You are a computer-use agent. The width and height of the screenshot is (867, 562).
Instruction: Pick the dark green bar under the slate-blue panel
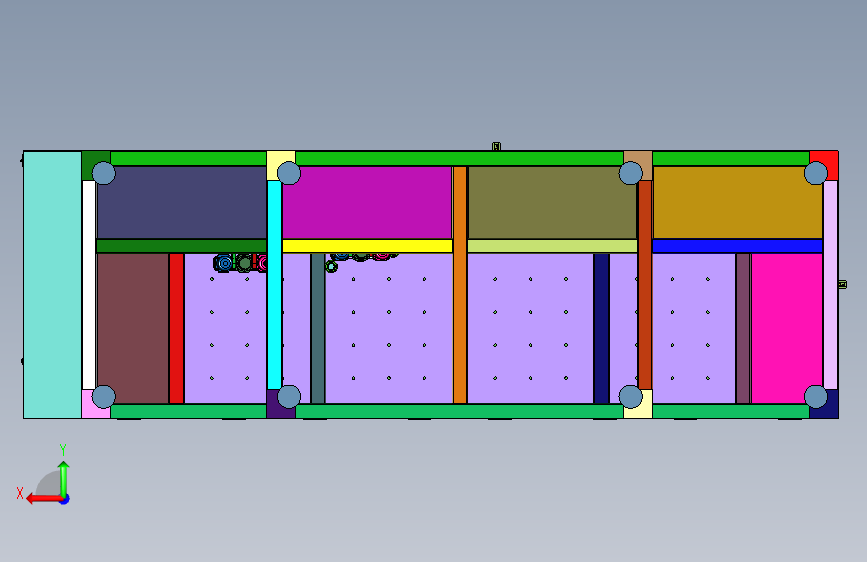click(181, 246)
